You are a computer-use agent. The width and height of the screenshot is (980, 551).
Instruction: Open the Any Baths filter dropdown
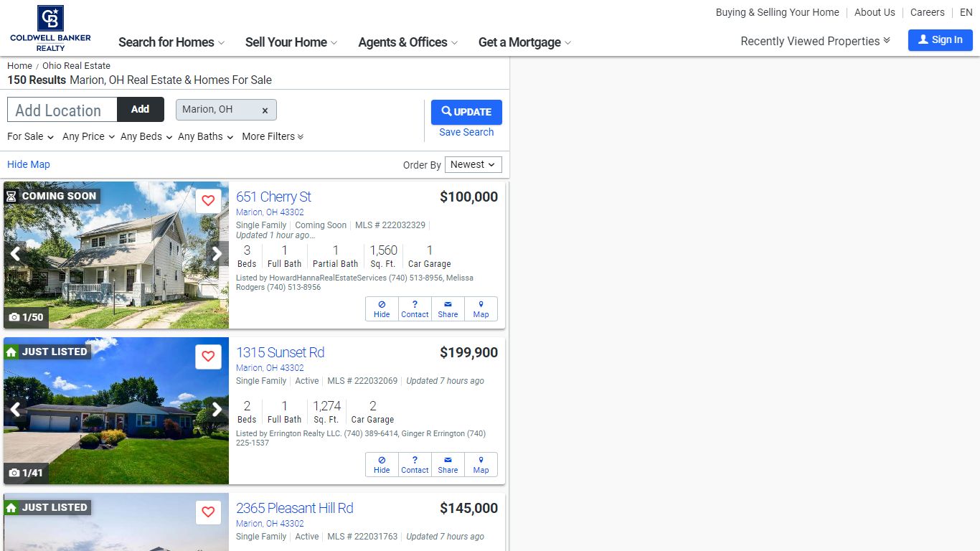[205, 136]
